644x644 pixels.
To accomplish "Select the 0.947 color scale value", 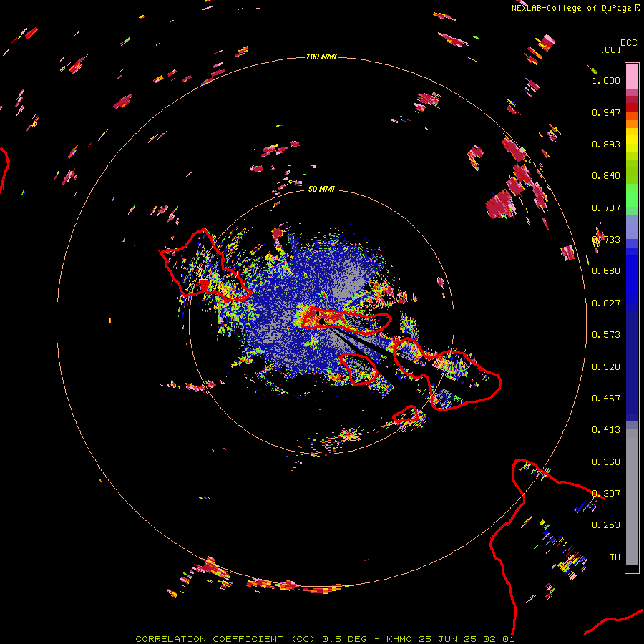I will pos(606,112).
